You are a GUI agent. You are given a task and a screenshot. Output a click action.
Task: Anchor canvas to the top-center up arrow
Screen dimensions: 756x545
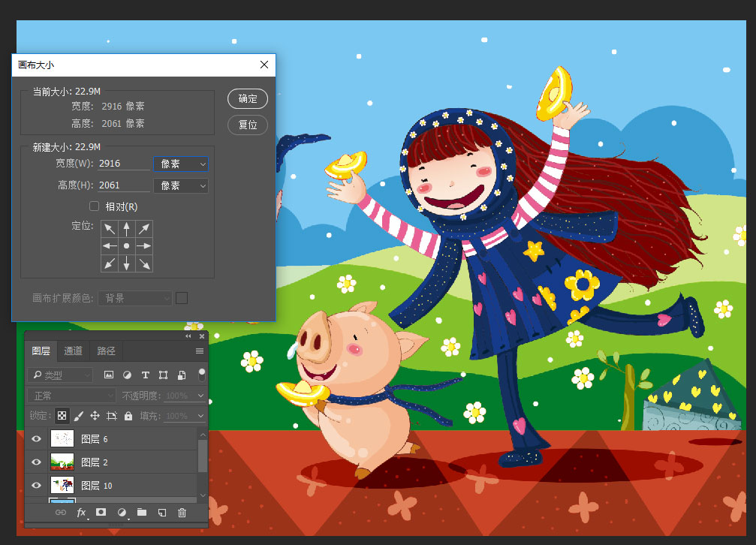(127, 229)
